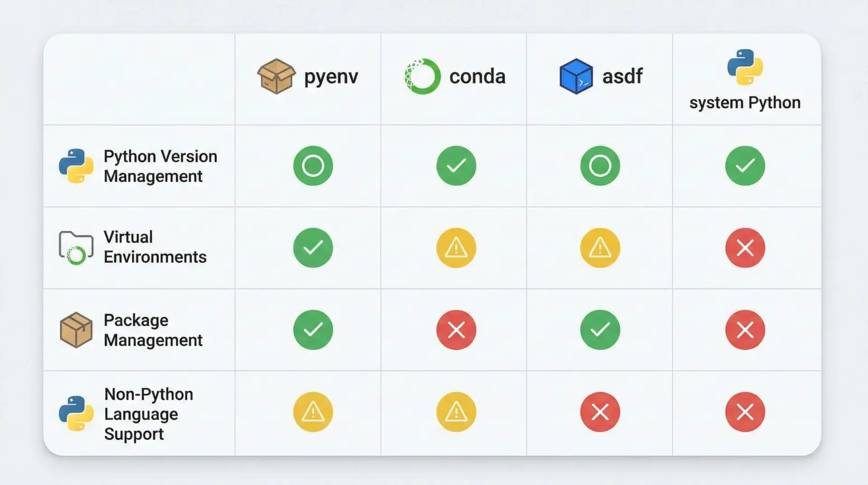Click system Python's red X for Virtual Environments
The height and width of the screenshot is (485, 868).
coord(745,248)
